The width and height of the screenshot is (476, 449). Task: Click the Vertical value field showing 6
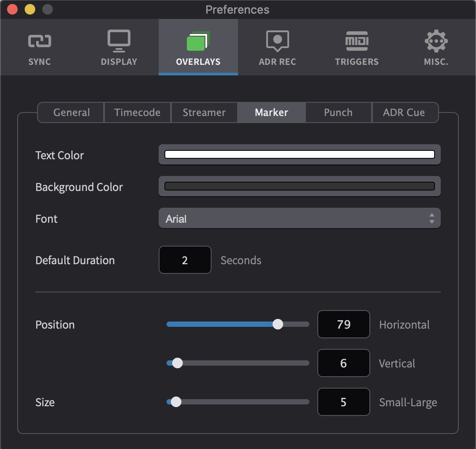[x=344, y=363]
